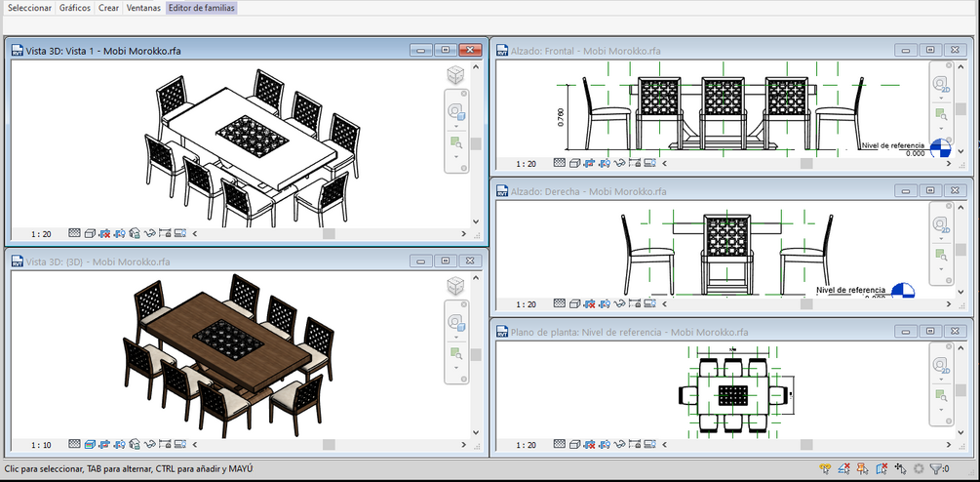Click lock 3D view icon in Vista 1
The height and width of the screenshot is (482, 980).
(x=135, y=234)
